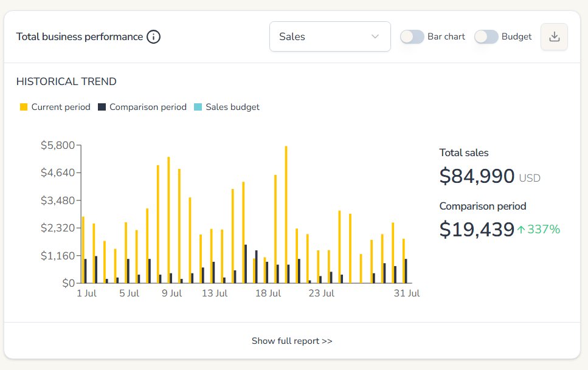This screenshot has height=370, width=588.
Task: Click the Comparison period $19,439 value
Action: 476,230
